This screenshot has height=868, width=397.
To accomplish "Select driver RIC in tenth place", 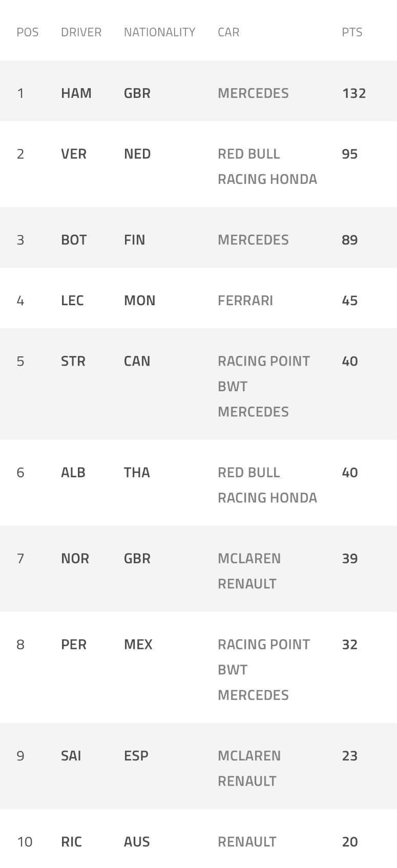I will point(71,842).
